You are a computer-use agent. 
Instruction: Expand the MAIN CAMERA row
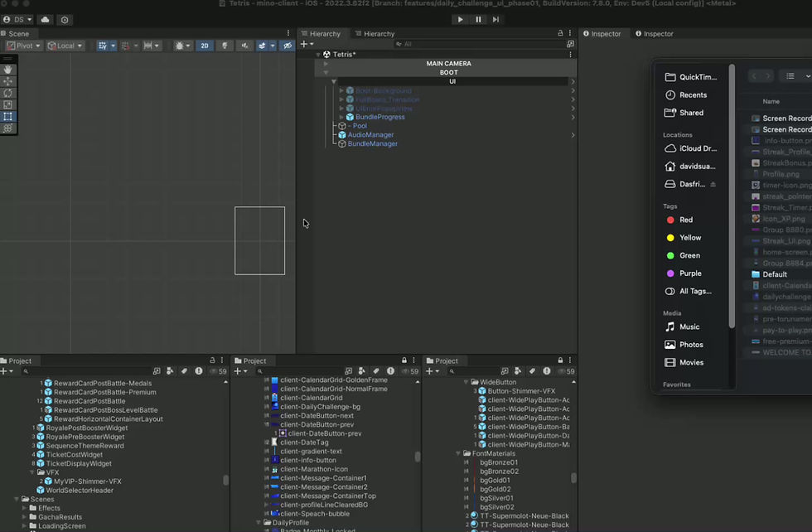[x=326, y=64]
